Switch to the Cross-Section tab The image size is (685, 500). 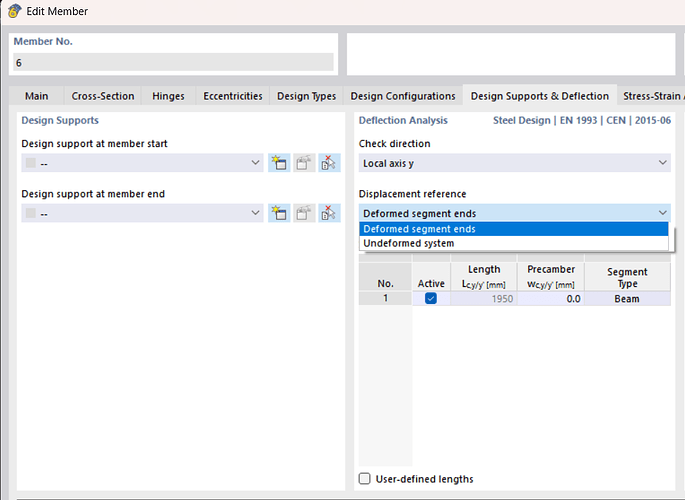point(102,96)
